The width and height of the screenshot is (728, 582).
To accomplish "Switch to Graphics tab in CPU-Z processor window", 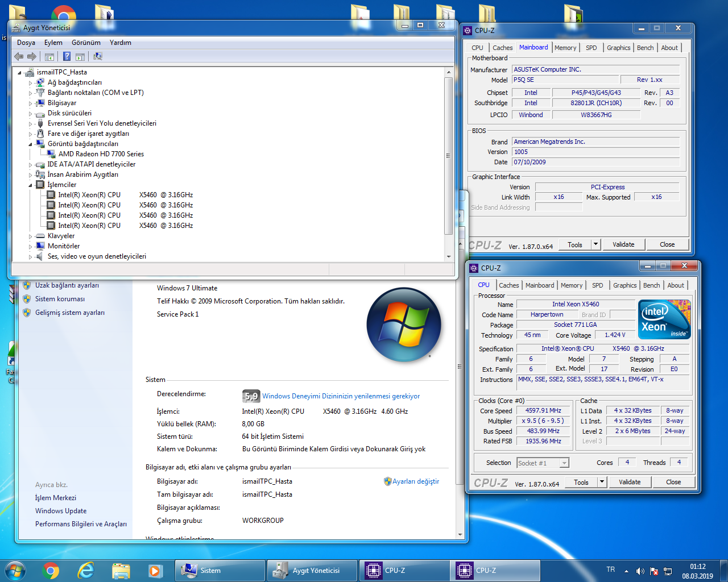I will (625, 285).
